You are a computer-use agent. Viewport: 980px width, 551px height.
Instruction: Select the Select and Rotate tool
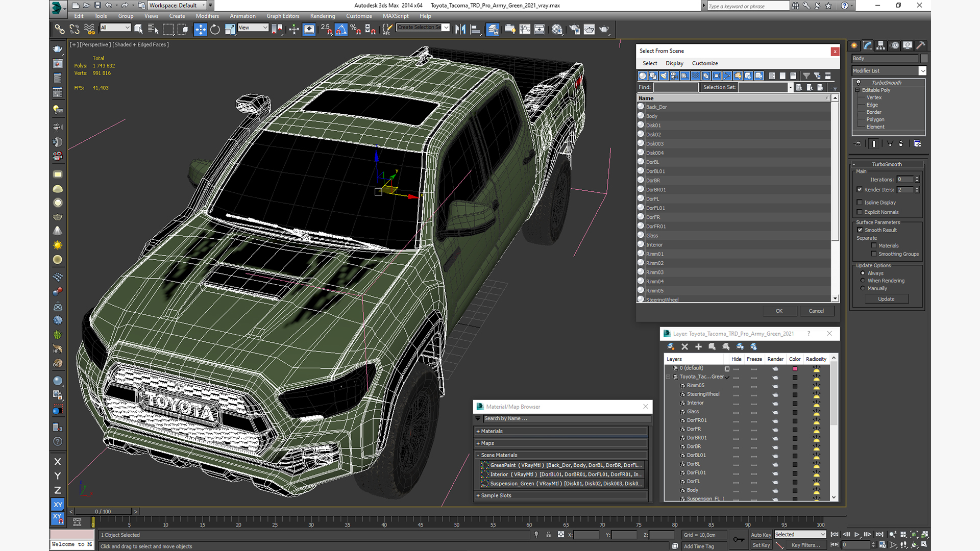215,30
